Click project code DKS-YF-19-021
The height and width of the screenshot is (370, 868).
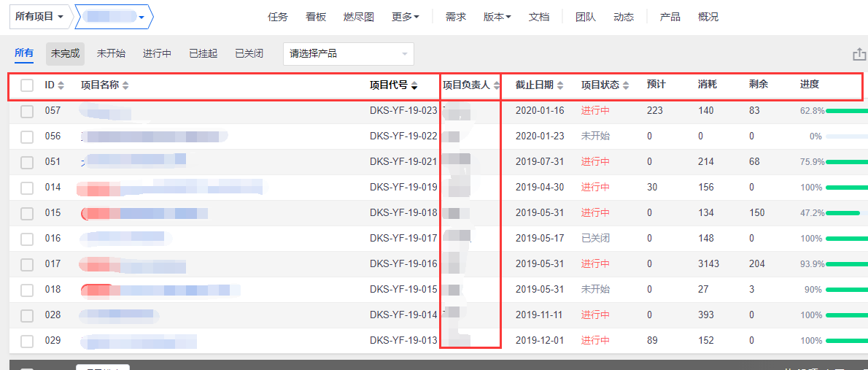tap(403, 162)
